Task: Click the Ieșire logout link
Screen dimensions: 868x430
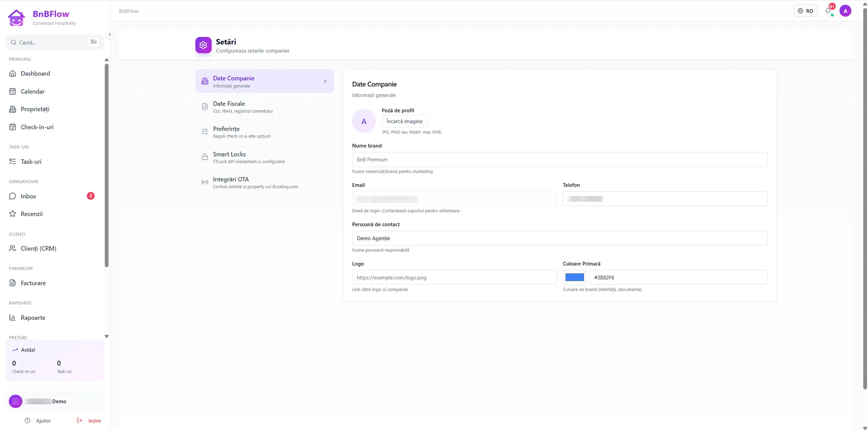Action: pyautogui.click(x=89, y=420)
